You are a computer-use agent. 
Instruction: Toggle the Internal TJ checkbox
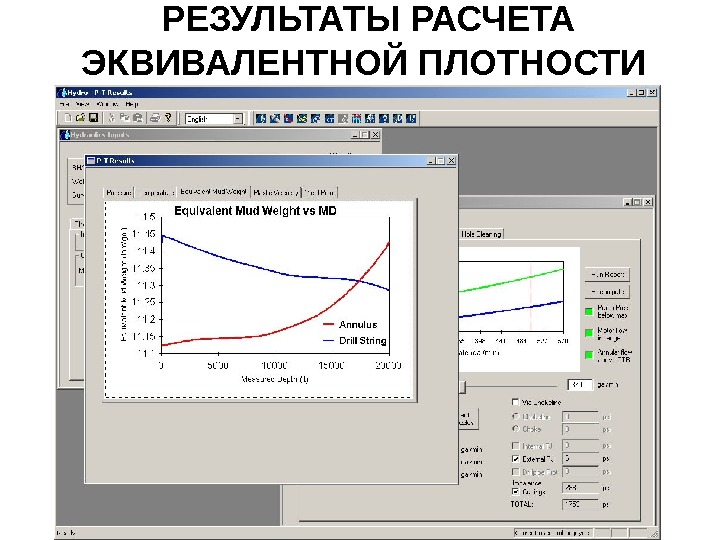click(x=515, y=446)
